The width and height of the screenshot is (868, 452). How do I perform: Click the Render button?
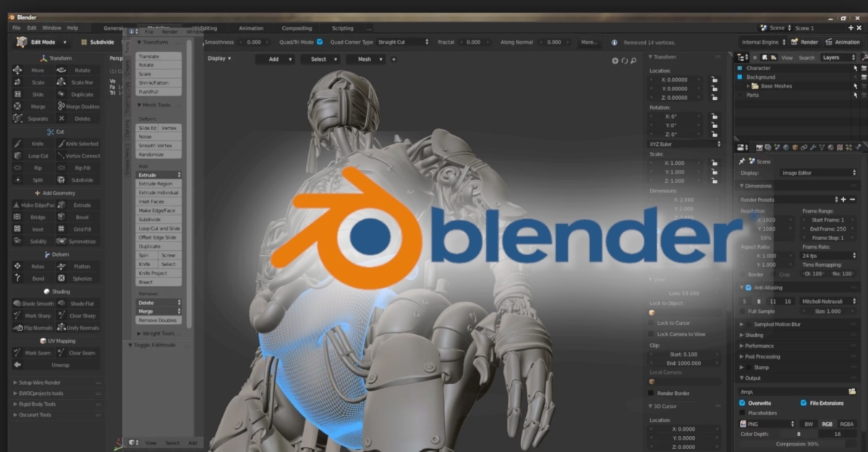[804, 42]
